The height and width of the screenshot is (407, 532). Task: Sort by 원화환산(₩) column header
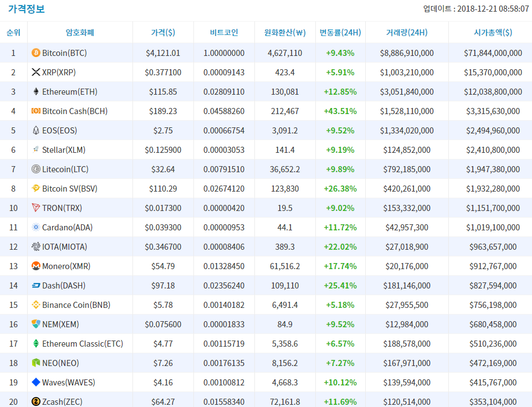click(x=285, y=33)
